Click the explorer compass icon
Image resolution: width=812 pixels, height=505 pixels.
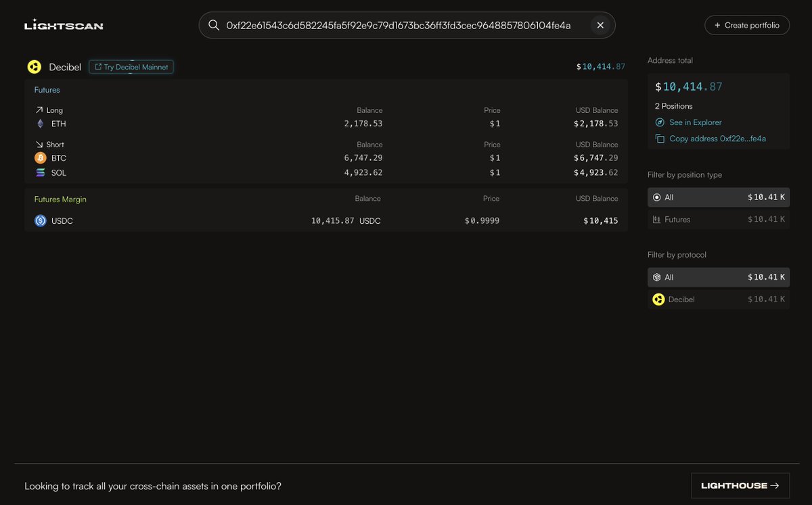coord(660,122)
